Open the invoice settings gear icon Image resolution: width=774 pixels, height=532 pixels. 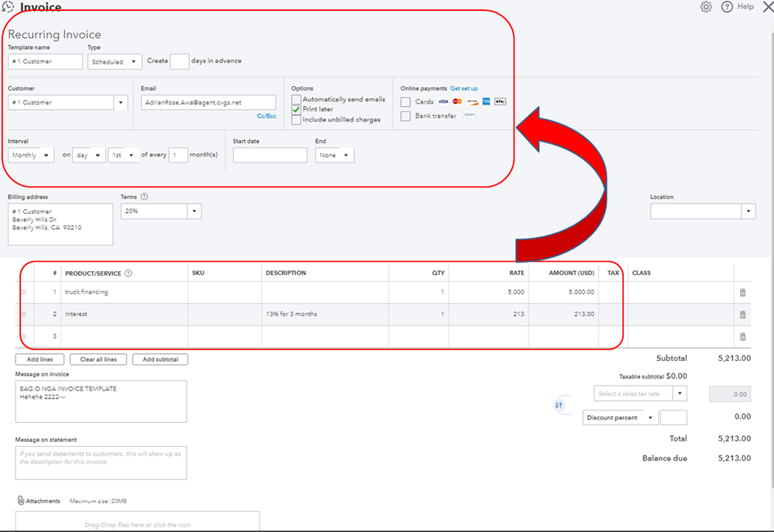point(706,7)
